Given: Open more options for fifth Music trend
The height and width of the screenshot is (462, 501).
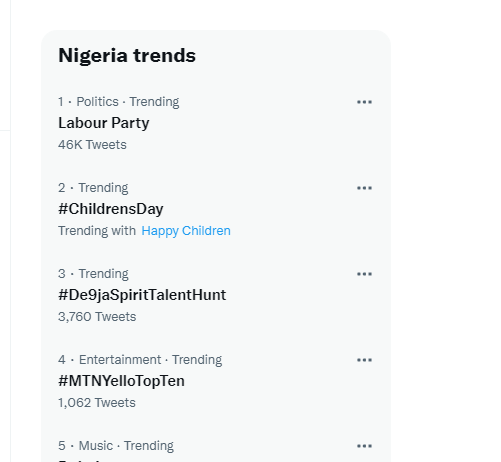Looking at the screenshot, I should click(364, 446).
